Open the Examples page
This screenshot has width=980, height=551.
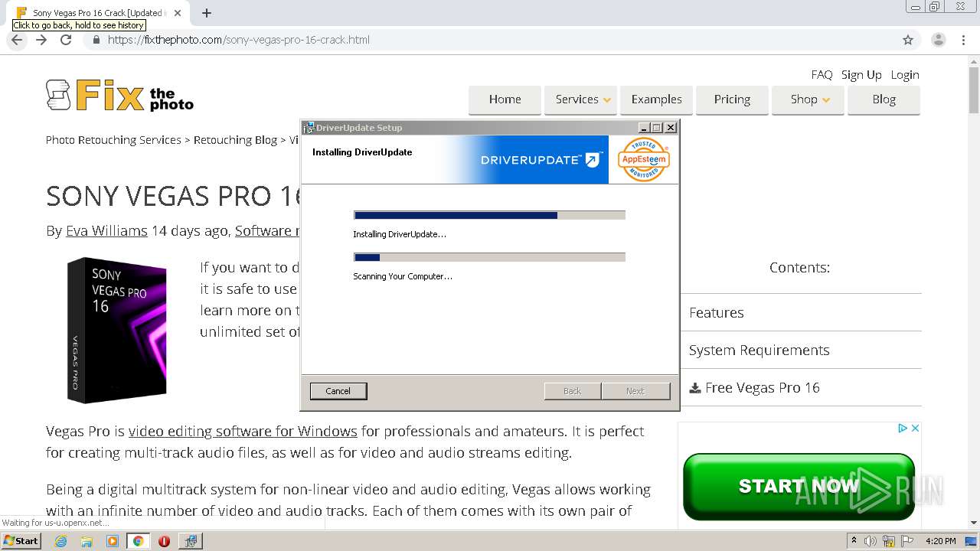point(656,99)
